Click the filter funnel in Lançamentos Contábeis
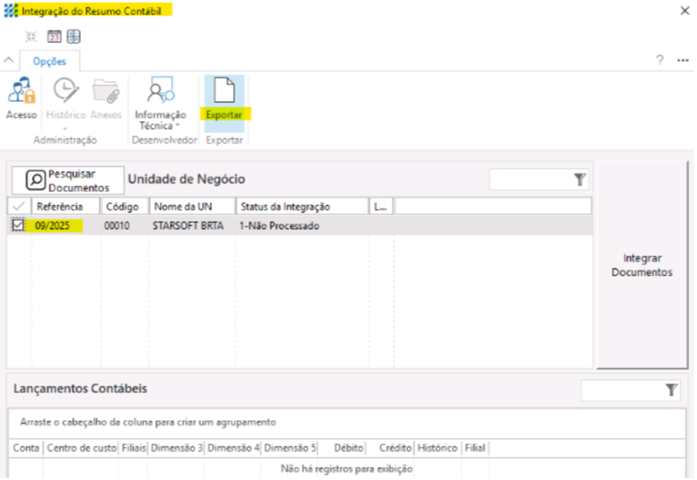This screenshot has width=697, height=480. click(x=671, y=390)
